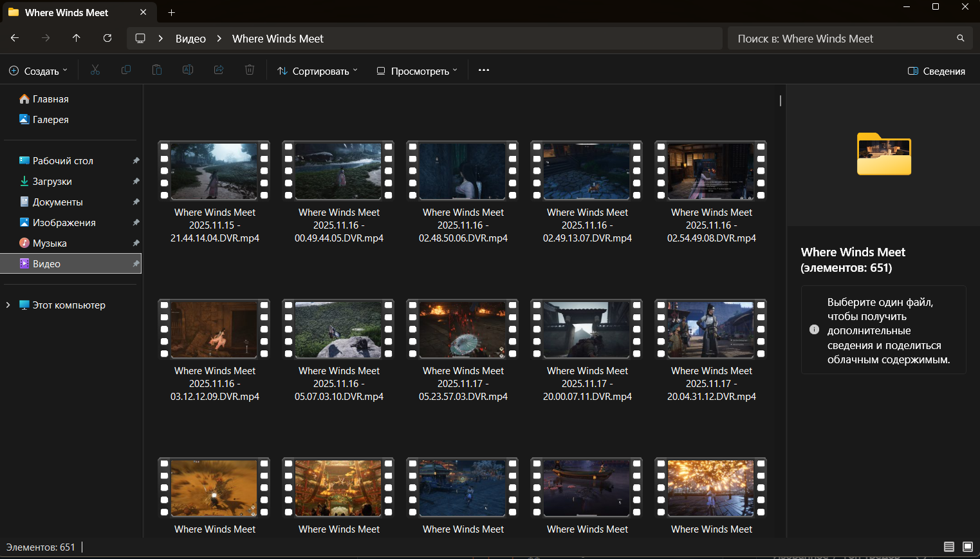
Task: Open the Просмотреть view dropdown
Action: [417, 71]
